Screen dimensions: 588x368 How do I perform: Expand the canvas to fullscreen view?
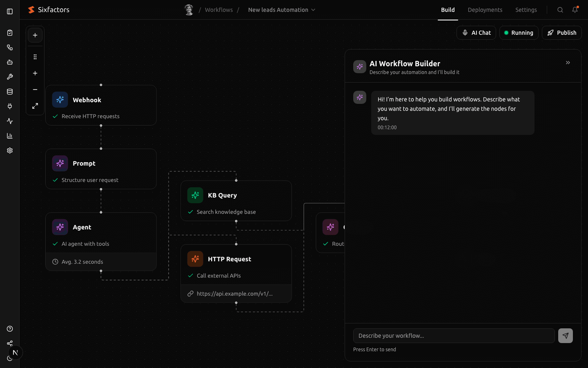35,106
